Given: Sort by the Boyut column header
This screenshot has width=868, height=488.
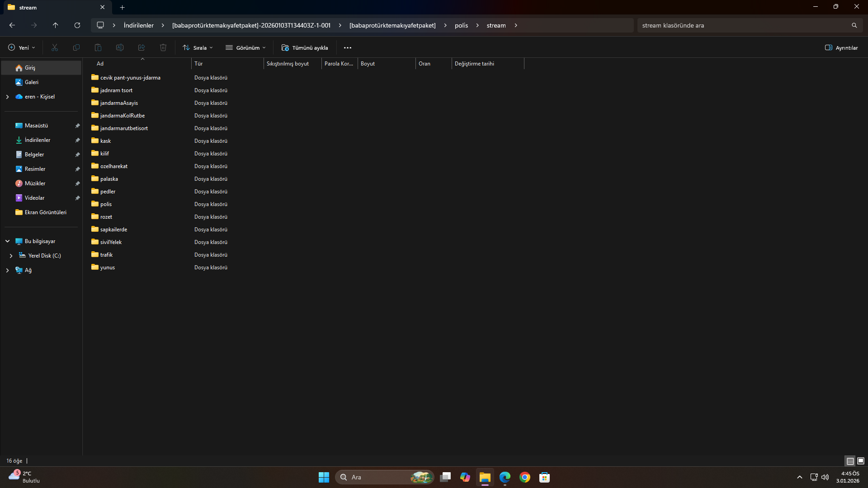Looking at the screenshot, I should tap(387, 64).
